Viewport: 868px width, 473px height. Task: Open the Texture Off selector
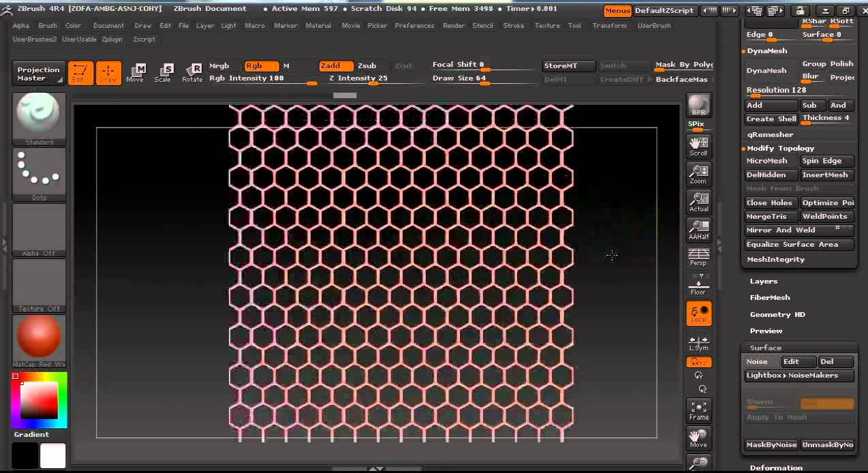39,286
